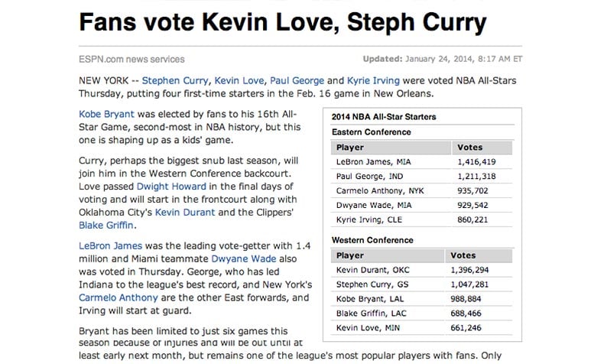
Task: Follow the Dwight Howard link
Action: point(171,187)
